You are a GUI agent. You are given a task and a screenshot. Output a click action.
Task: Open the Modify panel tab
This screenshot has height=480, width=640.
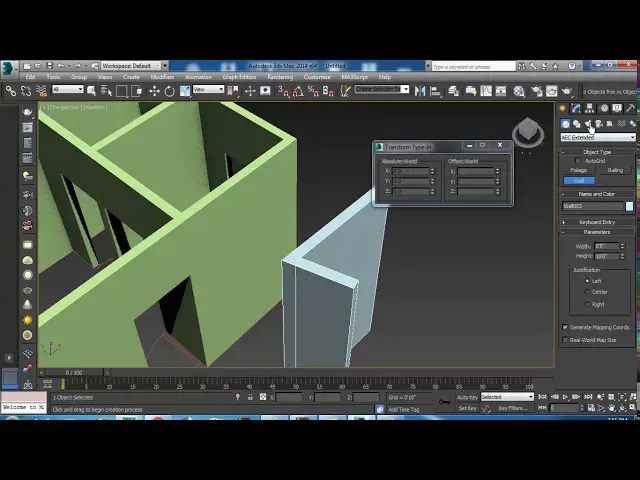pos(576,108)
